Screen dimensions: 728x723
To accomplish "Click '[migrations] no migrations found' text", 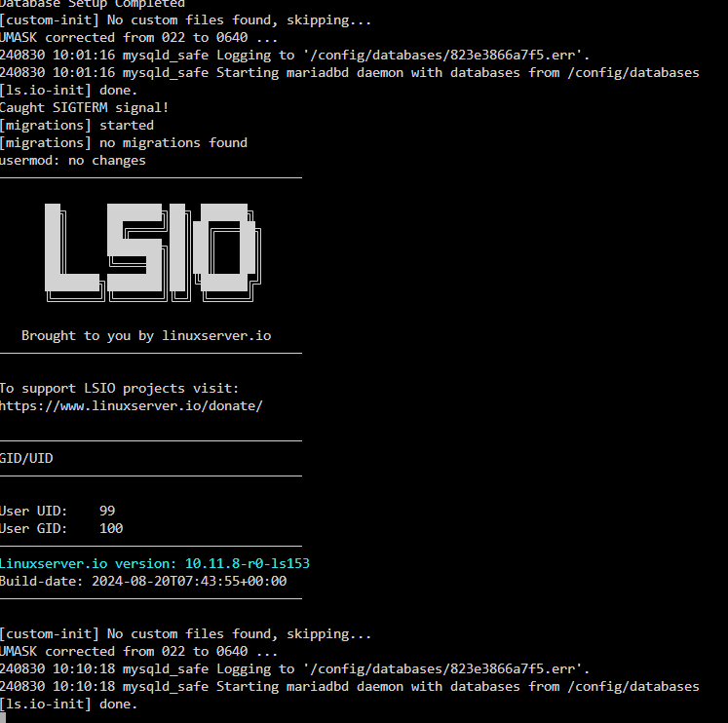I will pyautogui.click(x=124, y=143).
